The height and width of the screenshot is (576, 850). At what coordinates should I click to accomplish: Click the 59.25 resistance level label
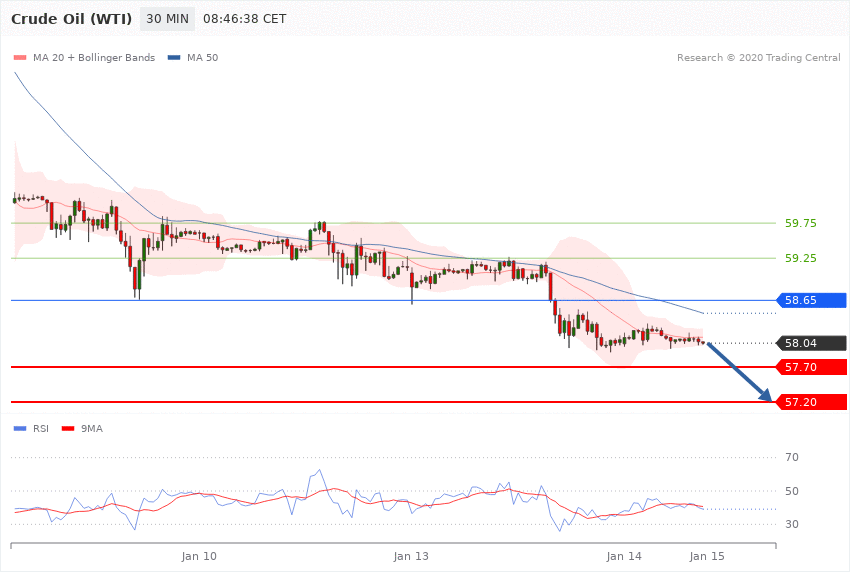tap(801, 258)
